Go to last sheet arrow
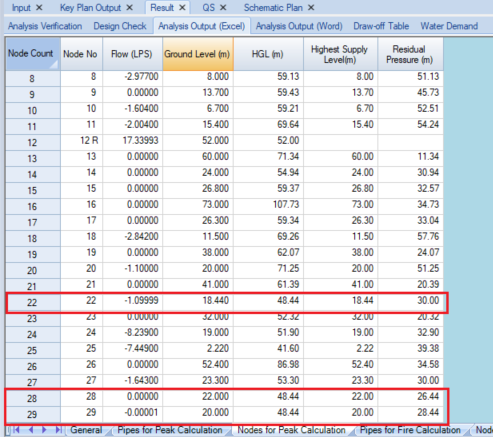The width and height of the screenshot is (493, 437). tap(58, 430)
